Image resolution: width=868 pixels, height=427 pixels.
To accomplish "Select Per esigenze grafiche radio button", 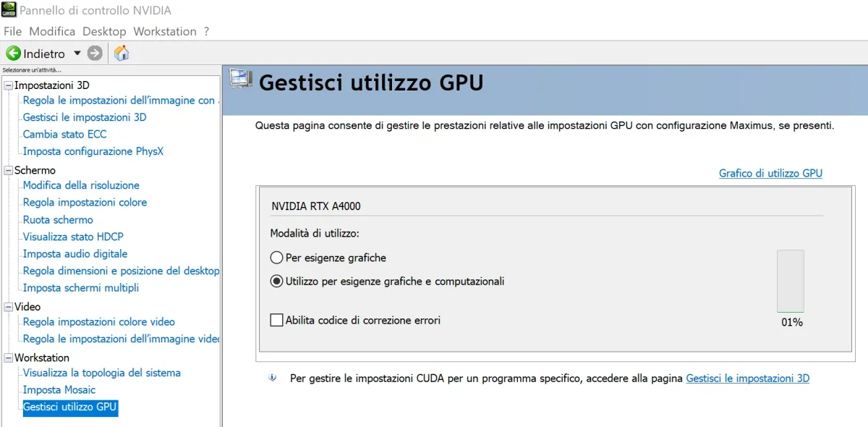I will (276, 258).
